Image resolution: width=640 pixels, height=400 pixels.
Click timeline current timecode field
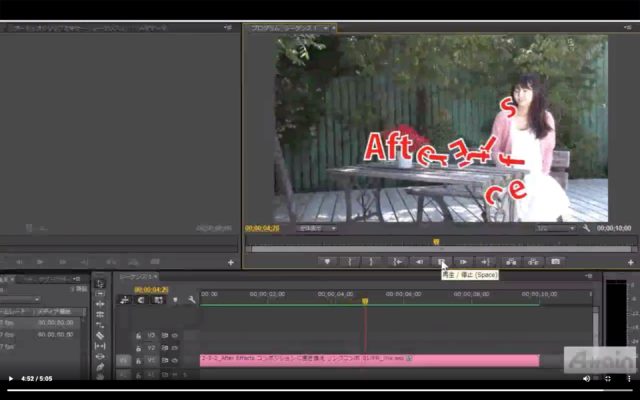151,290
